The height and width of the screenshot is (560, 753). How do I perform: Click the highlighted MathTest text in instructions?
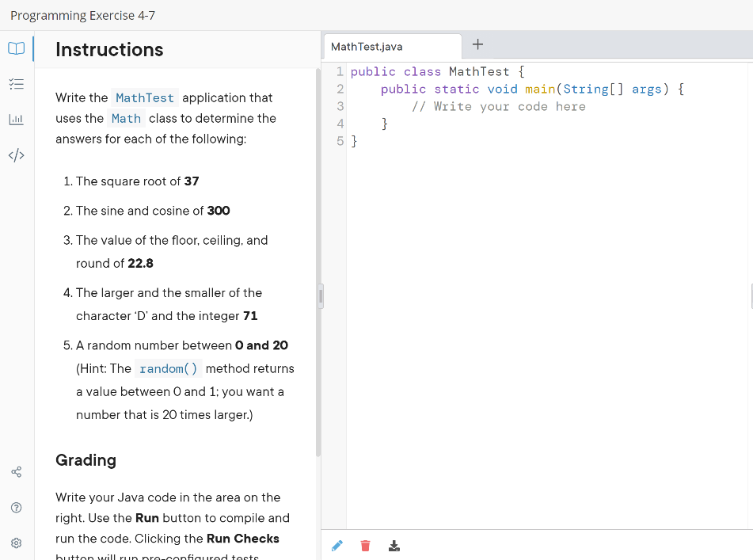pos(145,97)
